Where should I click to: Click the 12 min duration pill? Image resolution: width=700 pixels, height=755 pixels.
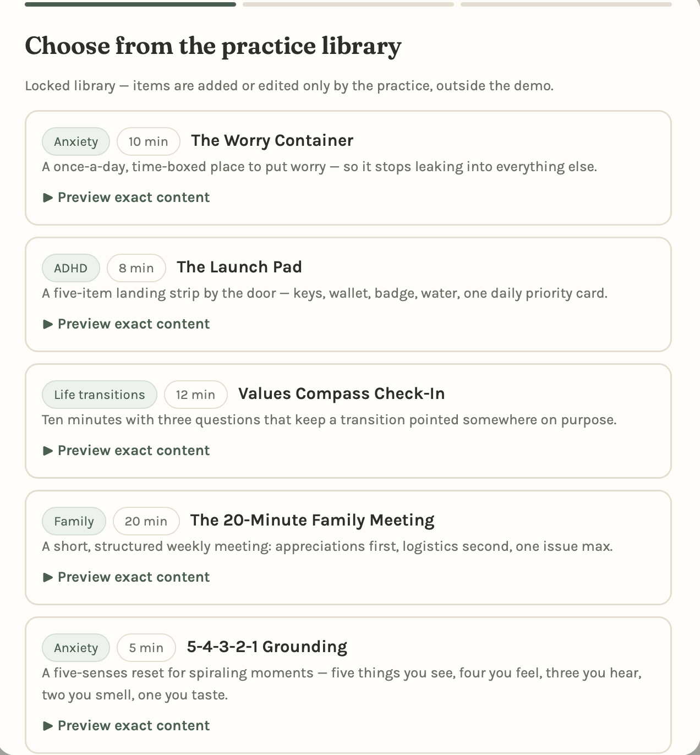click(x=196, y=395)
